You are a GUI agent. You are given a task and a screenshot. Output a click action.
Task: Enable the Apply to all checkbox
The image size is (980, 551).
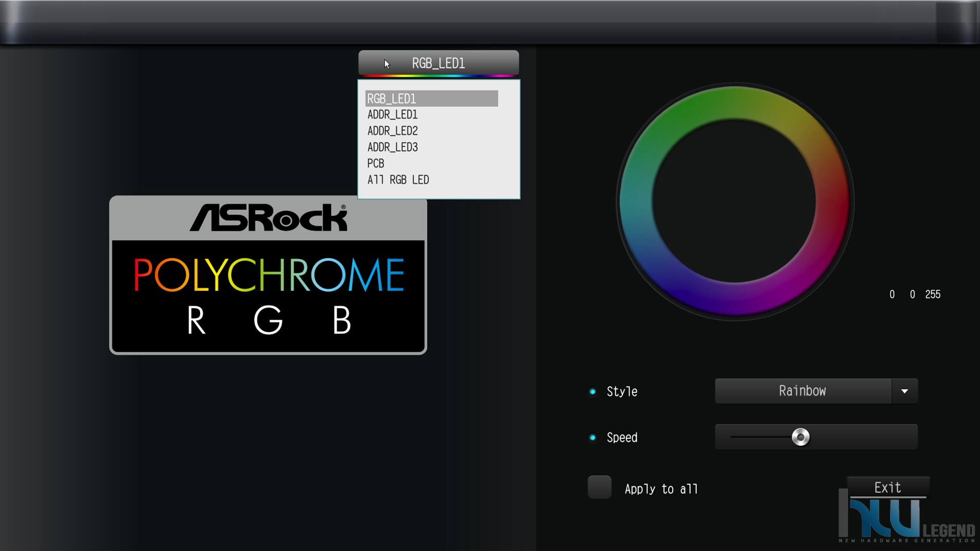tap(599, 487)
